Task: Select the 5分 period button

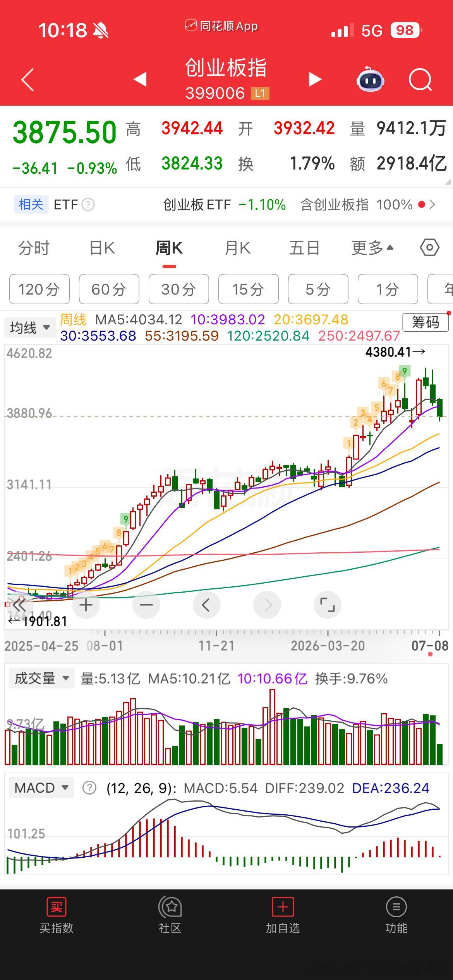Action: [318, 289]
